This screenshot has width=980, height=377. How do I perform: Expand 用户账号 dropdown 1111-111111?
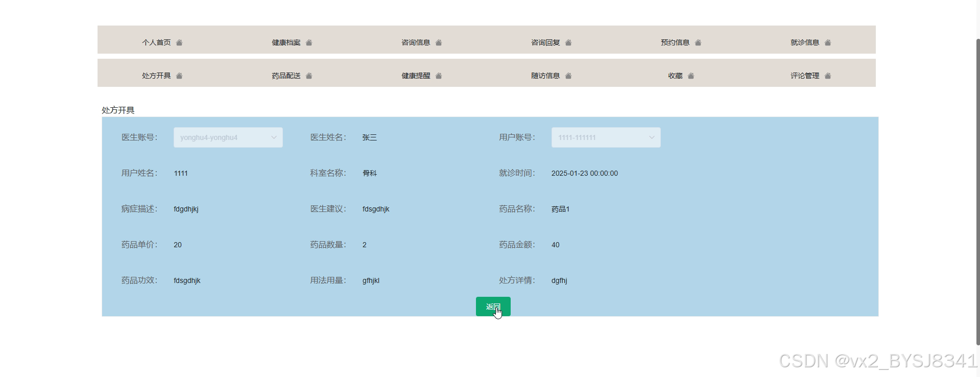point(606,137)
